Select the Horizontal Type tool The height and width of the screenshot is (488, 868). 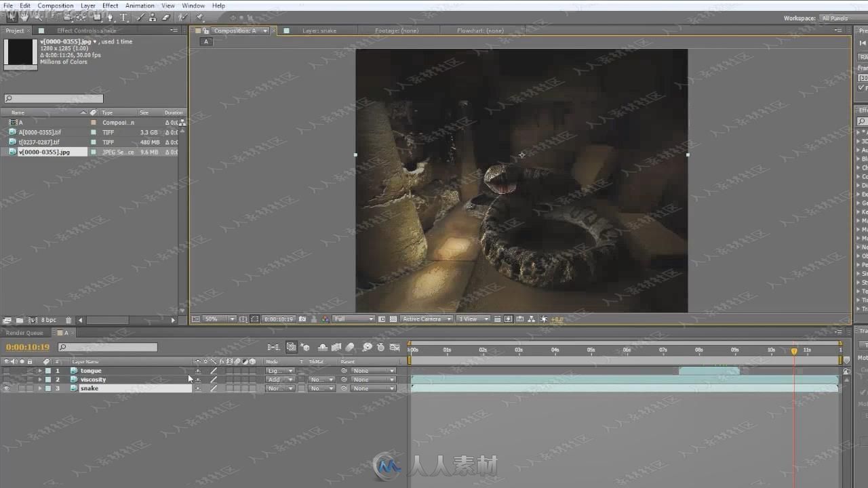123,17
